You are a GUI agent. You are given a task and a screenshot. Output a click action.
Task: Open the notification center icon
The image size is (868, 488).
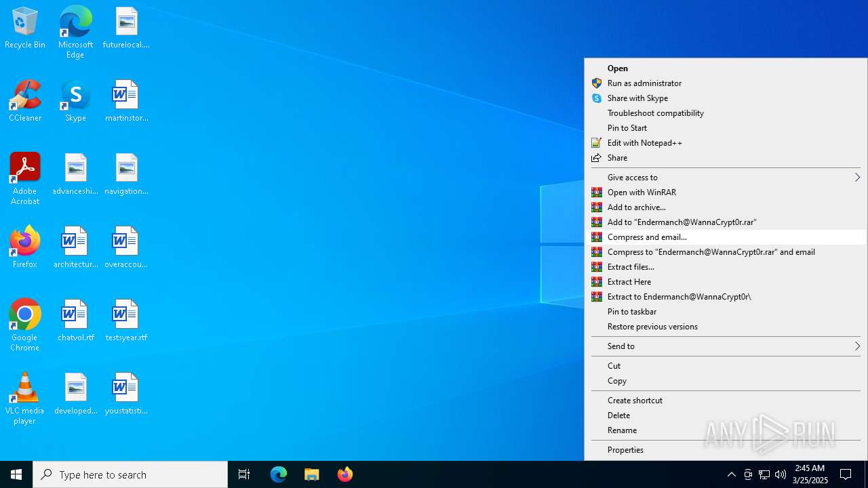[x=846, y=474]
